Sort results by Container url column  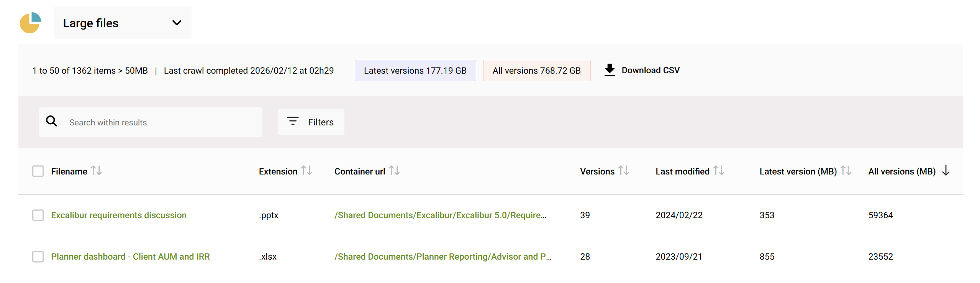pos(394,171)
